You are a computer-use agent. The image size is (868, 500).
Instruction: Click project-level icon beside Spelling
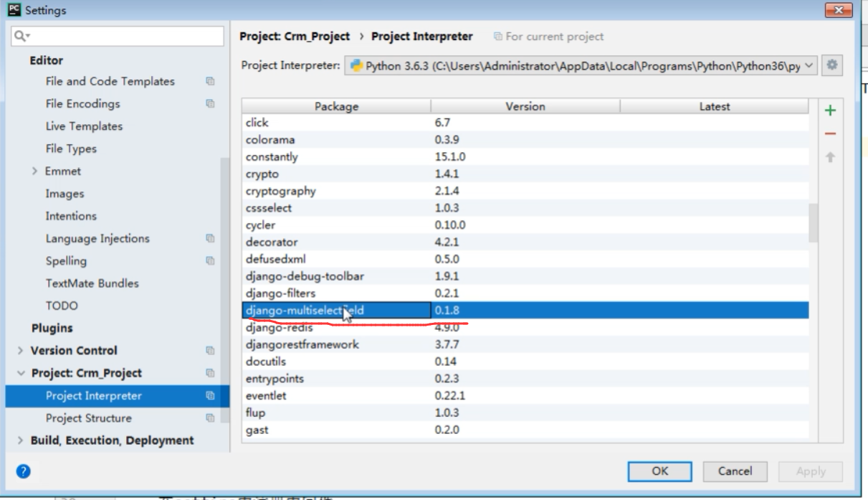coord(211,260)
